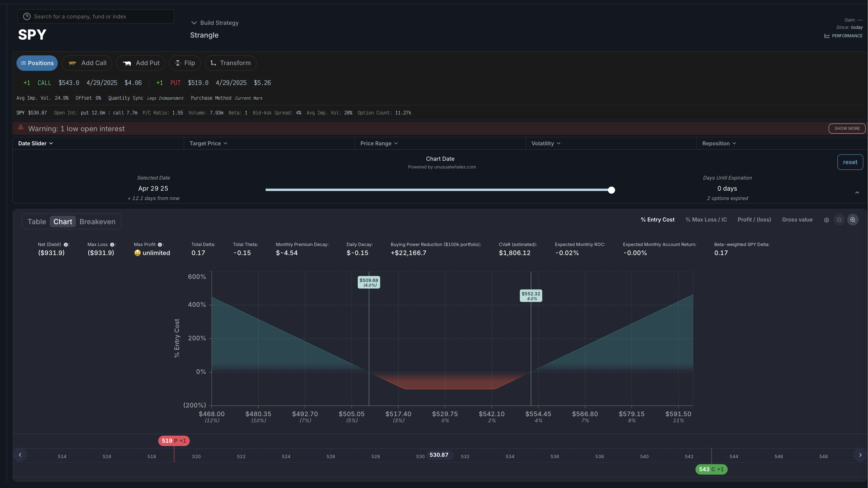Image resolution: width=868 pixels, height=488 pixels.
Task: Click the Transform strategy icon
Action: pyautogui.click(x=213, y=63)
